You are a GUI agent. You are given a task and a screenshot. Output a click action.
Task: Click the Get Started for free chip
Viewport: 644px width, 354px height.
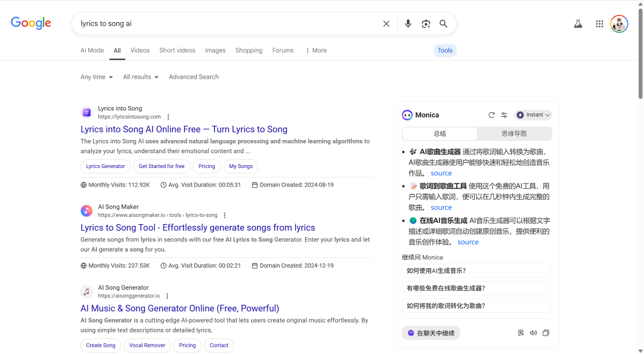[x=162, y=166]
